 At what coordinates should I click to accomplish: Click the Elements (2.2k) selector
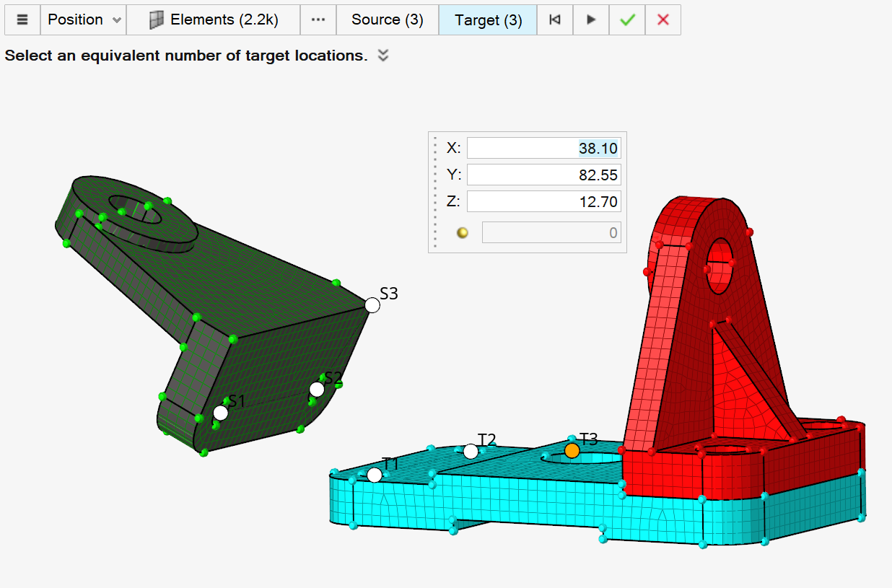tap(214, 19)
